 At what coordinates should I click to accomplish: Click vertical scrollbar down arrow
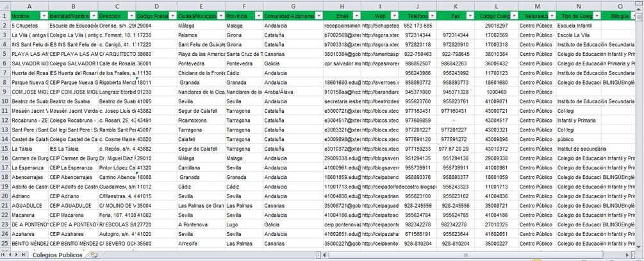tap(640, 247)
